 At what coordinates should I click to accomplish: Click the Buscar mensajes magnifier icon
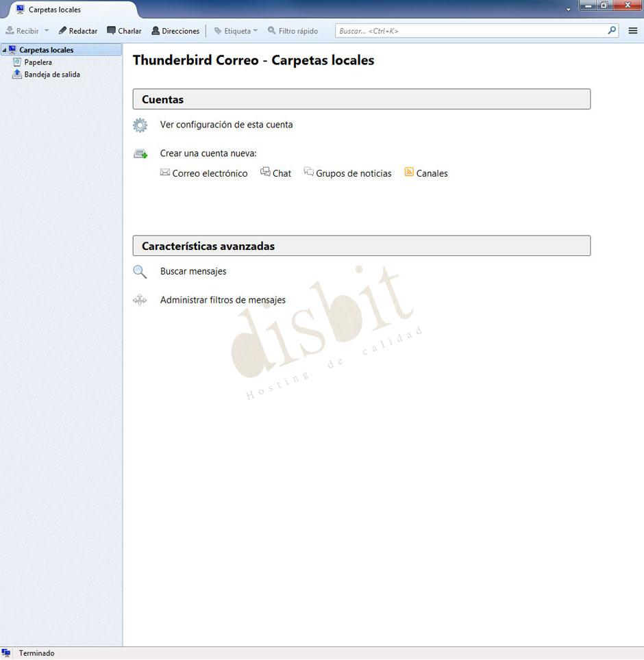[x=140, y=271]
